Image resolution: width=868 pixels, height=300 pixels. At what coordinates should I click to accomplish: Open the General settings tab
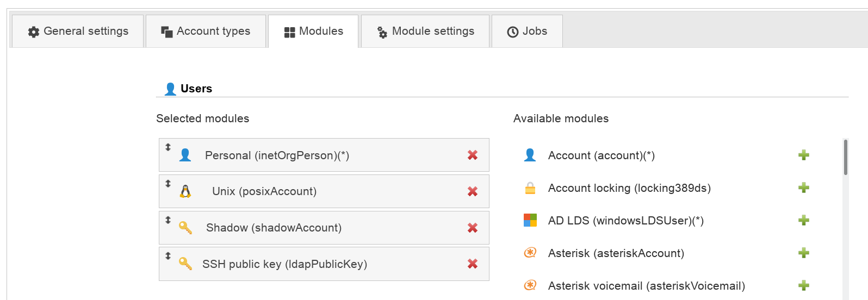(78, 32)
